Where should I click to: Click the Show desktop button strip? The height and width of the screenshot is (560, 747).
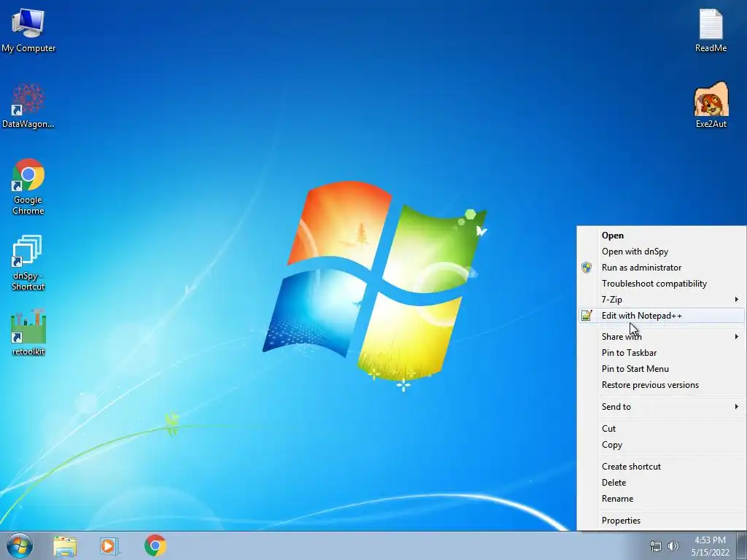[742, 545]
